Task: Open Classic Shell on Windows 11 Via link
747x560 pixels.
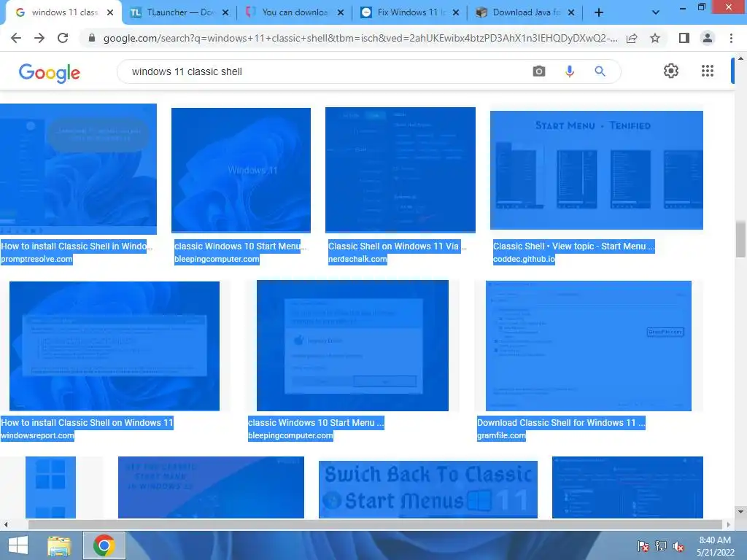Action: tap(397, 246)
